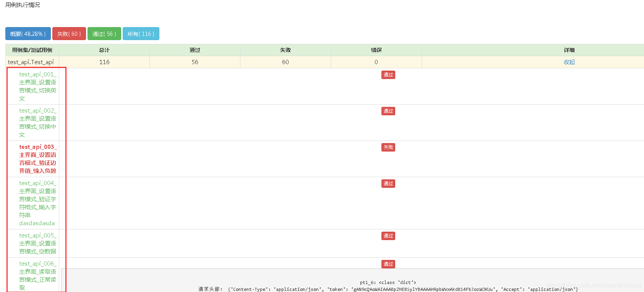This screenshot has height=292, width=644.
Task: Select test_api_005 空数据 test case
Action: coord(37,243)
